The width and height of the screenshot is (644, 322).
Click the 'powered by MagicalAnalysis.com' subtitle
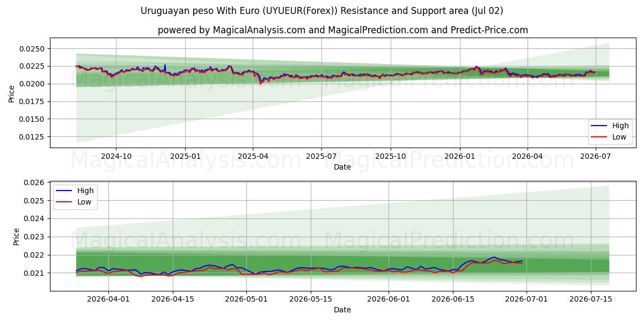343,30
